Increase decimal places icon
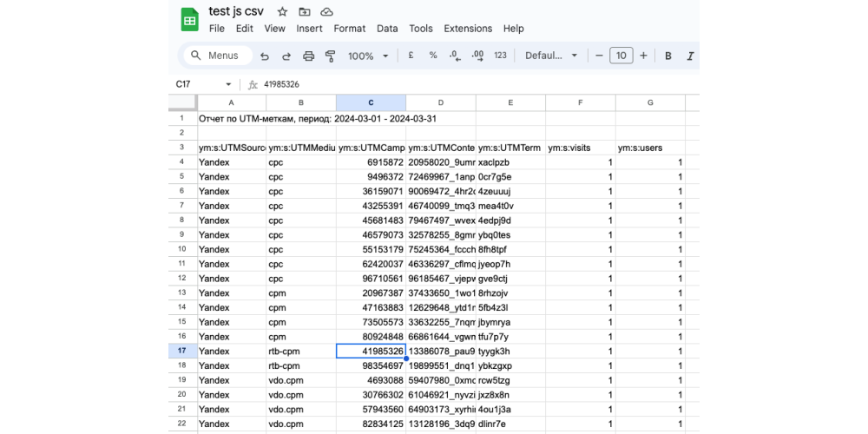Viewport: 868px width, 434px height. point(477,56)
